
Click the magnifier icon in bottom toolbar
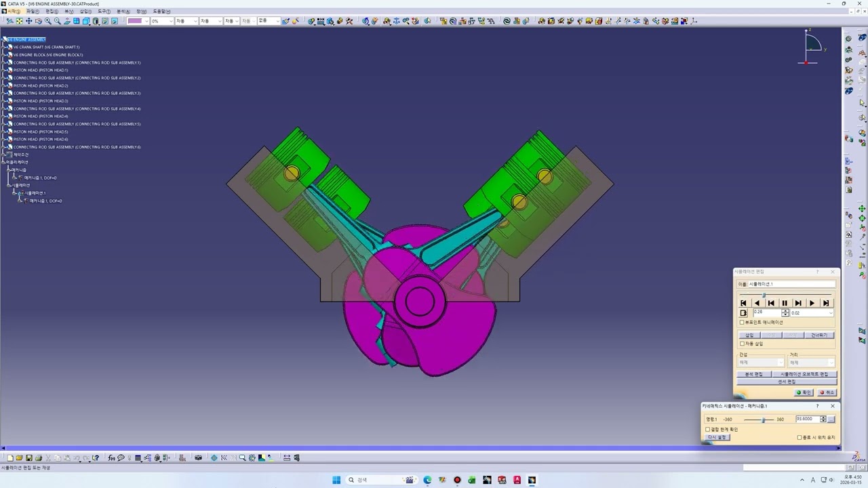pos(242,457)
